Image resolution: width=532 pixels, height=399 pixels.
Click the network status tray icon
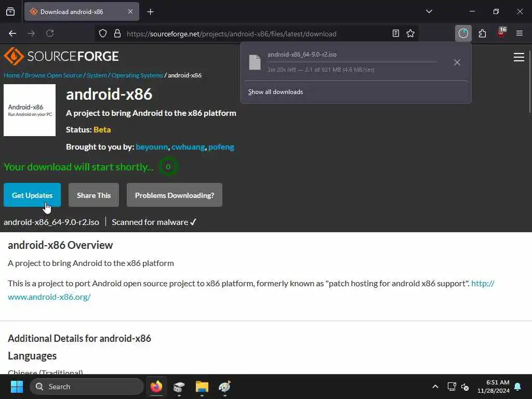tap(451, 387)
